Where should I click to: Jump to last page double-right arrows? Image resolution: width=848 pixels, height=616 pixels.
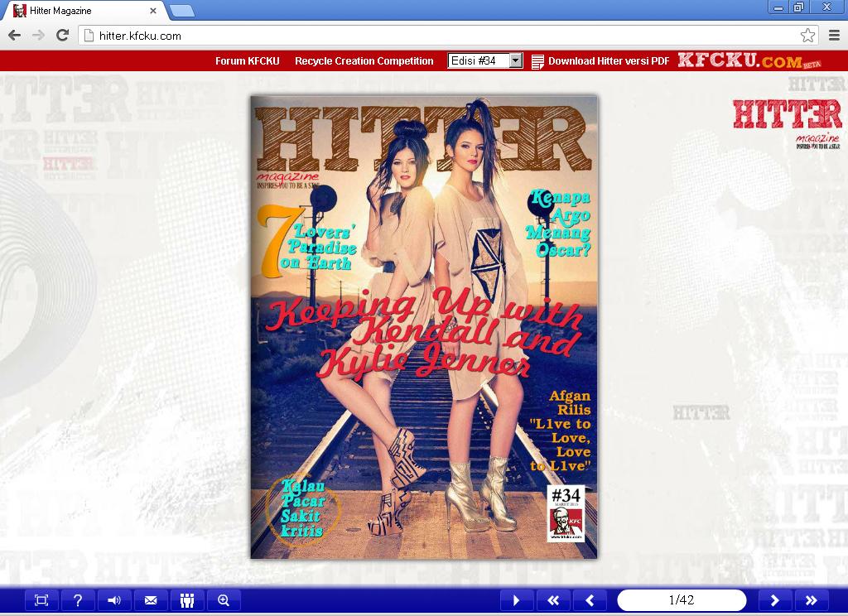click(812, 600)
